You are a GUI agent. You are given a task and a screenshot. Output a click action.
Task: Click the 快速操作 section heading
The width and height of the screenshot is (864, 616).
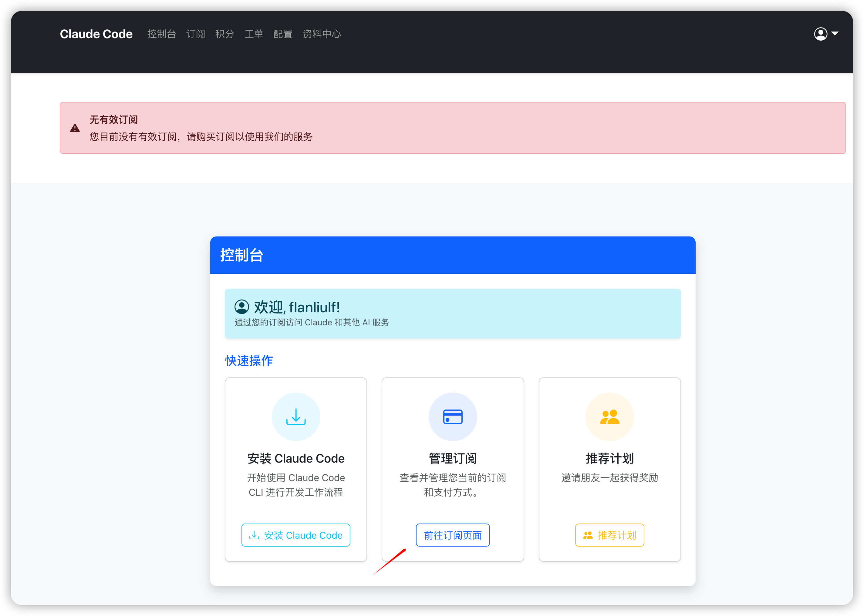point(249,360)
